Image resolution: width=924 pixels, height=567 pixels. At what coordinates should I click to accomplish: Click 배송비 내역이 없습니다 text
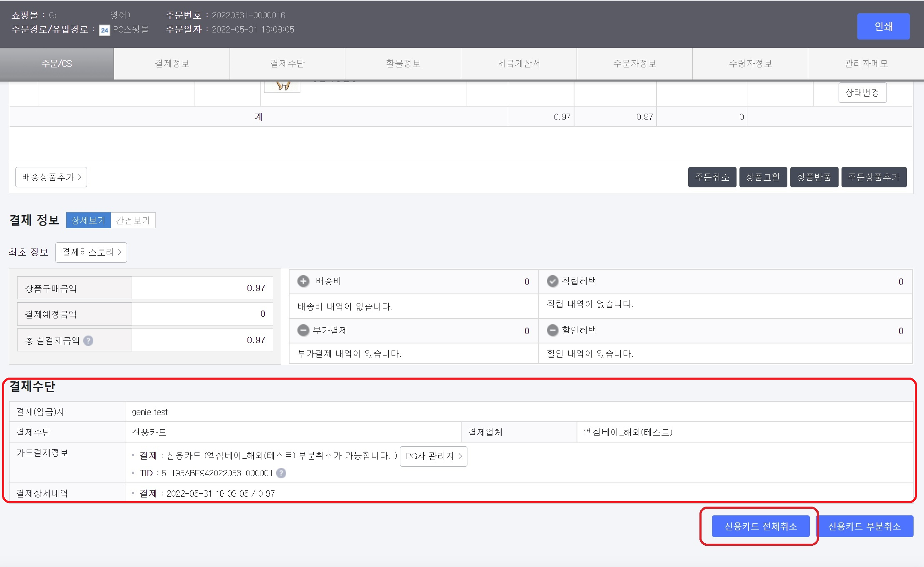pos(345,307)
